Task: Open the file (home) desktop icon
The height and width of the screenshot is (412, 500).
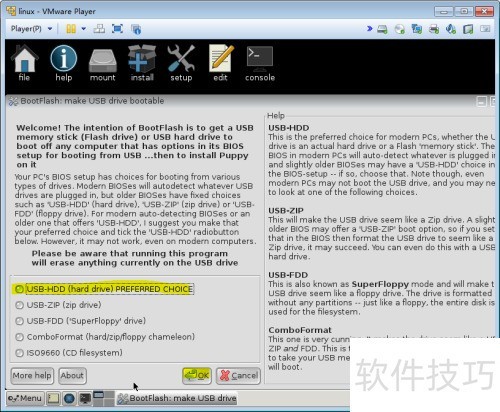Action: coord(24,63)
